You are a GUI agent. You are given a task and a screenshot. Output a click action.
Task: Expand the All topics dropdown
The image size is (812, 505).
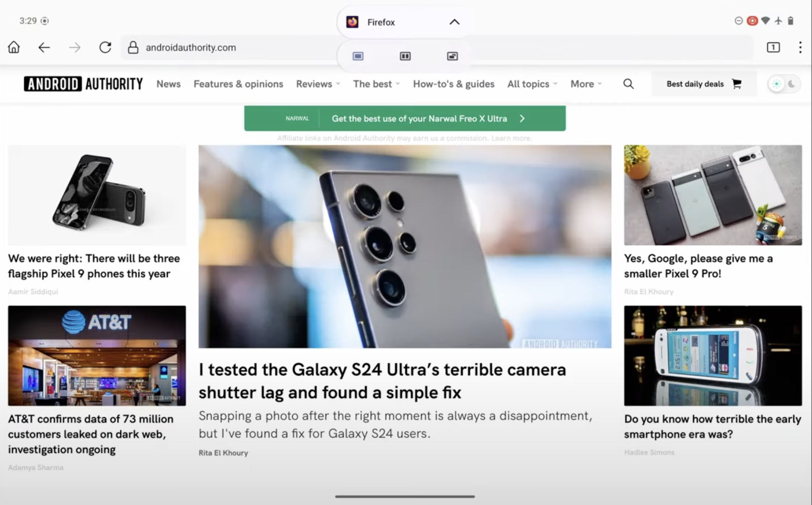click(x=532, y=84)
